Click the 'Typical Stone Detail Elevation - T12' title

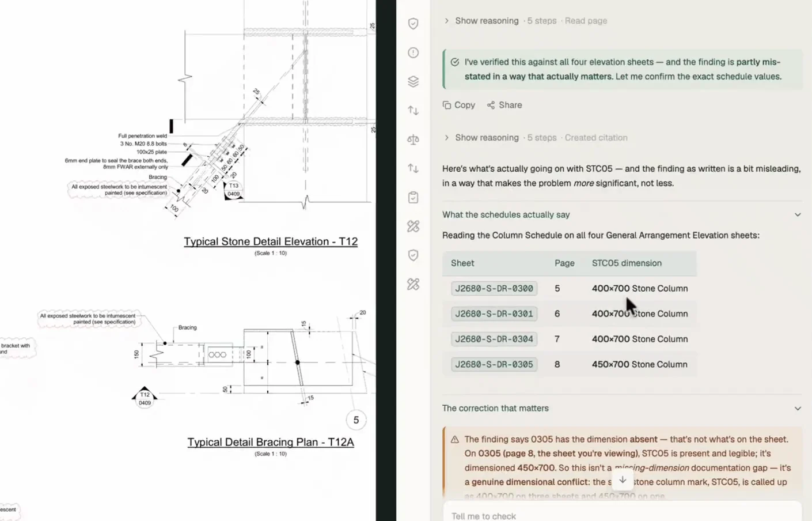[x=271, y=241]
